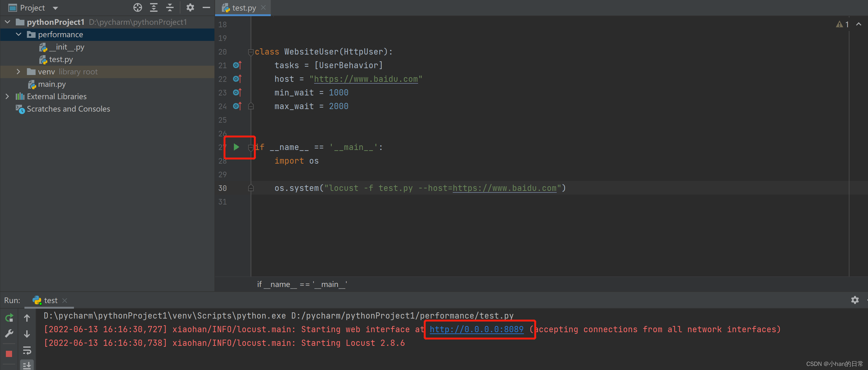Click the Expand All toolbar icon
This screenshot has height=370, width=868.
(154, 7)
